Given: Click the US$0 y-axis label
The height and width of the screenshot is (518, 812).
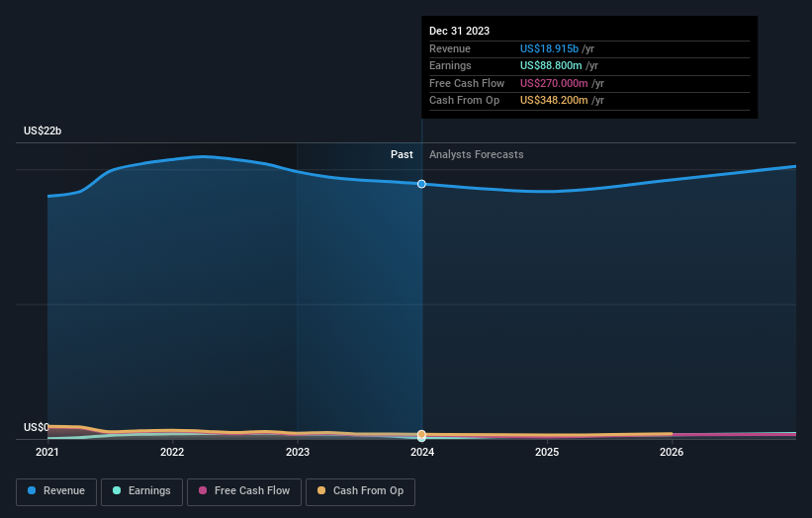Looking at the screenshot, I should (x=37, y=427).
